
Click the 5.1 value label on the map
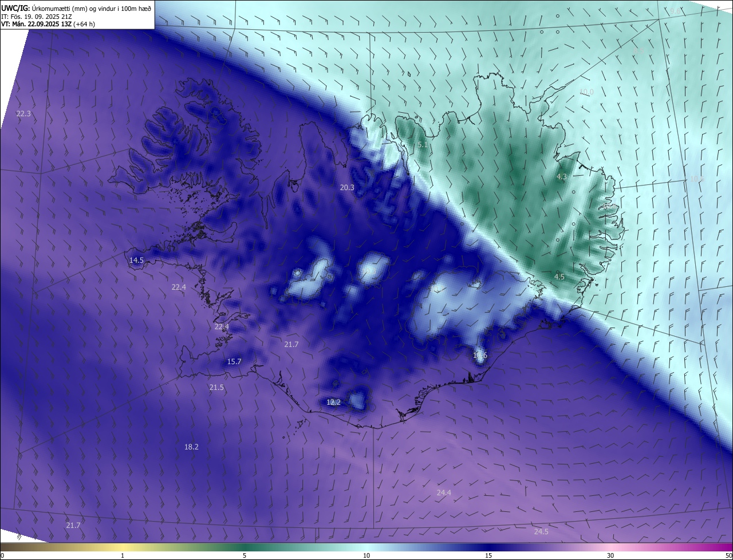pyautogui.click(x=423, y=145)
